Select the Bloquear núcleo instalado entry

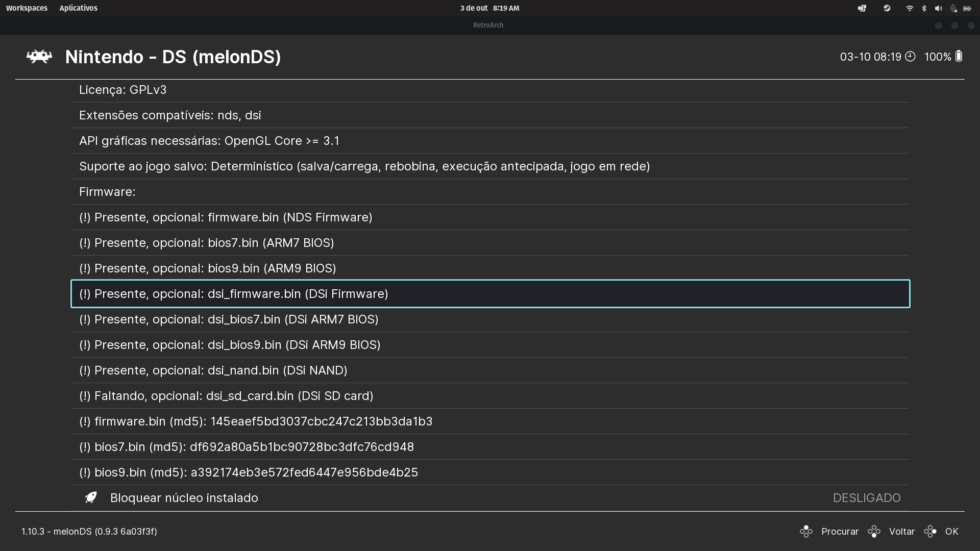coord(490,498)
